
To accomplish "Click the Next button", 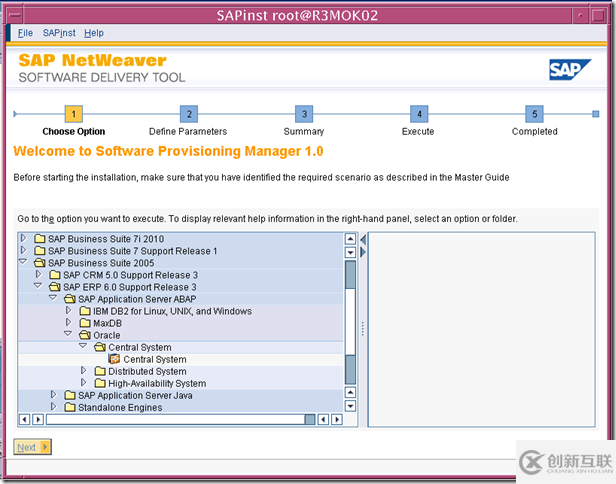I will click(33, 447).
